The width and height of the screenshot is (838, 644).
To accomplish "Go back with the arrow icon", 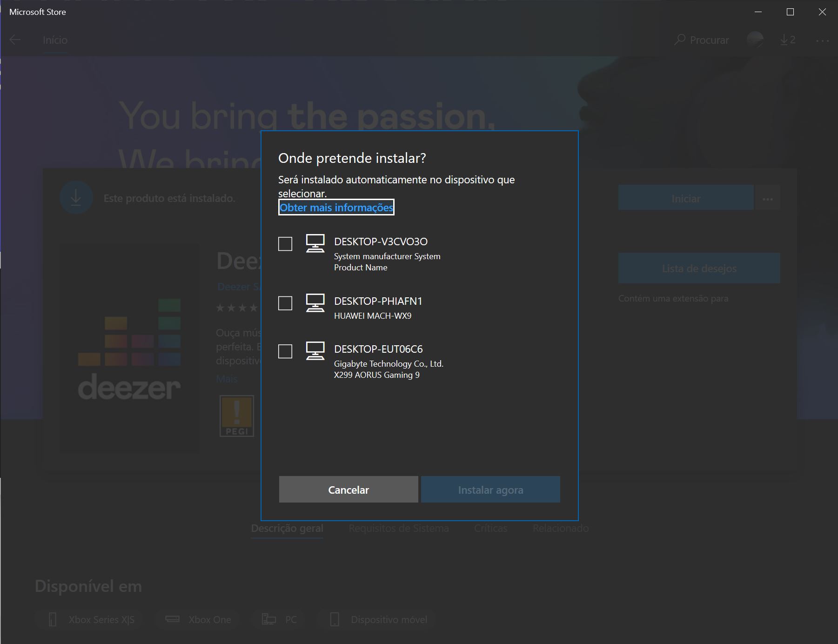I will click(15, 40).
